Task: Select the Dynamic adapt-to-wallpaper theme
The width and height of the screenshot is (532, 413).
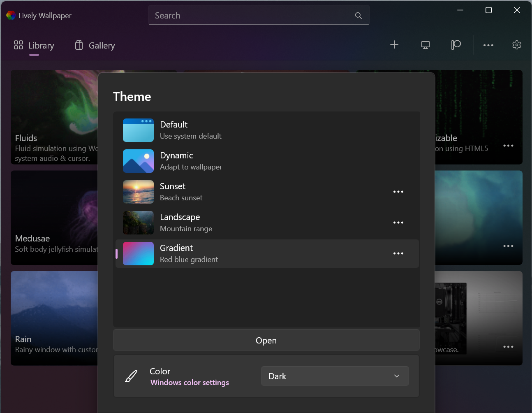Action: point(230,161)
